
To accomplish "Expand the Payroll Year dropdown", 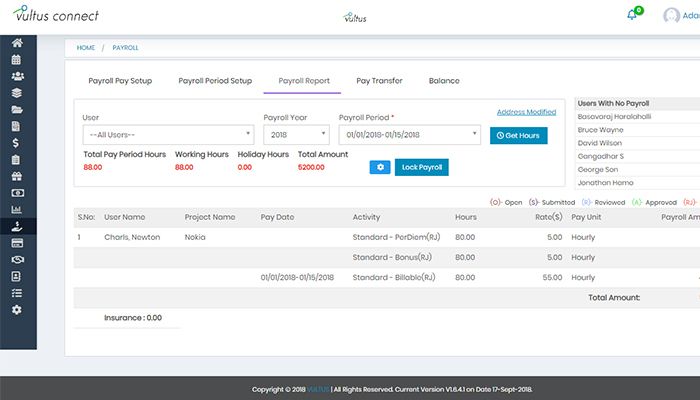I will tap(296, 135).
